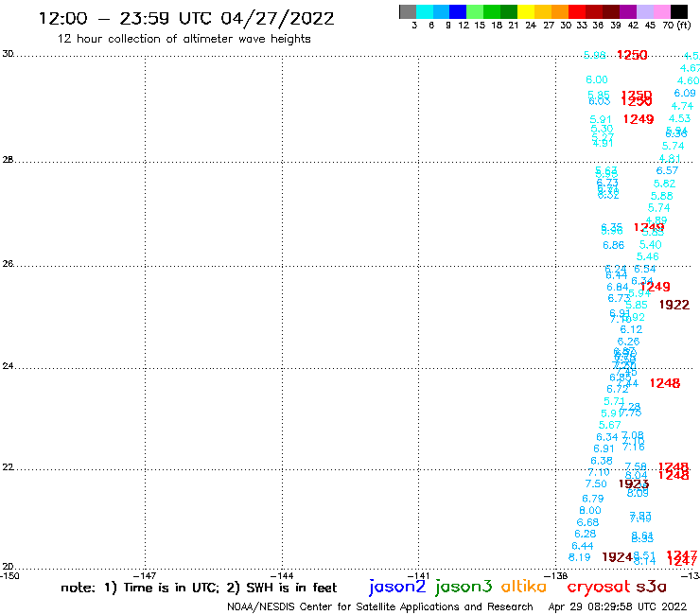Click the 'Apr 29 08:29:58 UTC 2022' timestamp
The height and width of the screenshot is (615, 700).
tap(618, 606)
